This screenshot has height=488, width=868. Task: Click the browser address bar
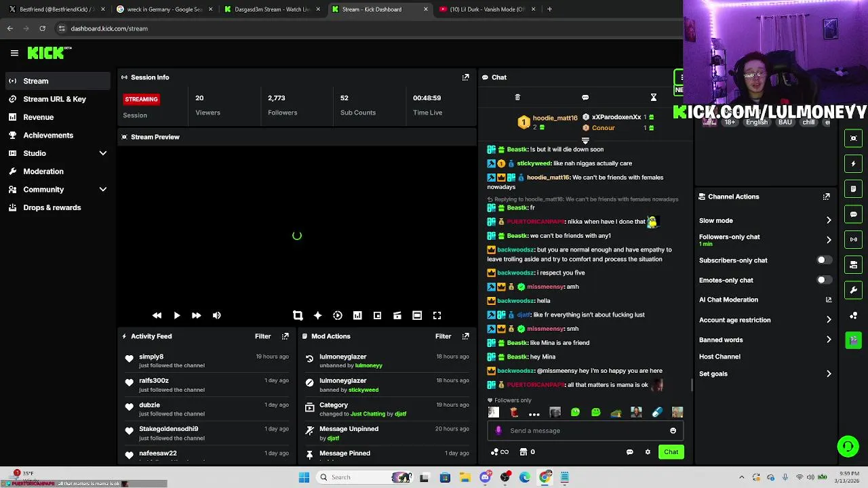click(366, 28)
